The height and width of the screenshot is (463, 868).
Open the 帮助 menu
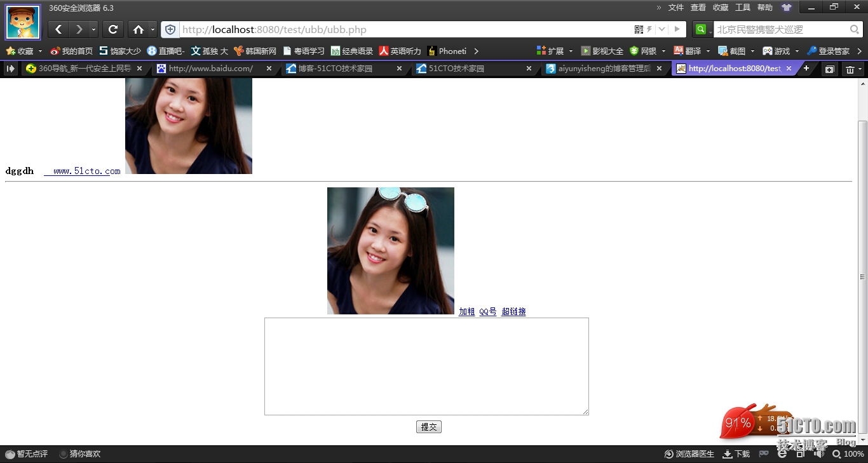click(764, 8)
